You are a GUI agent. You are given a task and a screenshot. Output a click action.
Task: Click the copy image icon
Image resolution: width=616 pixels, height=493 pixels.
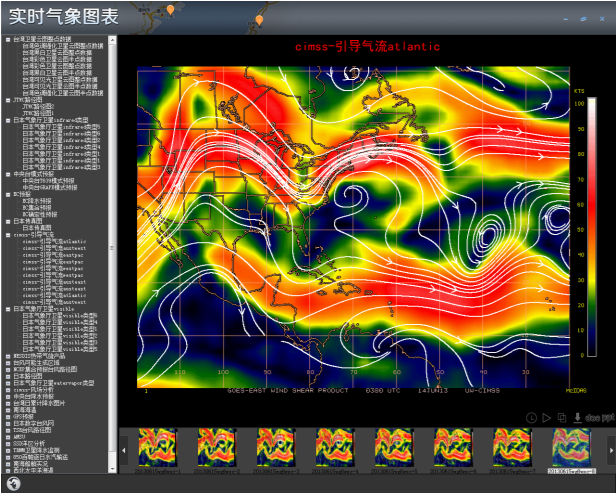(561, 417)
